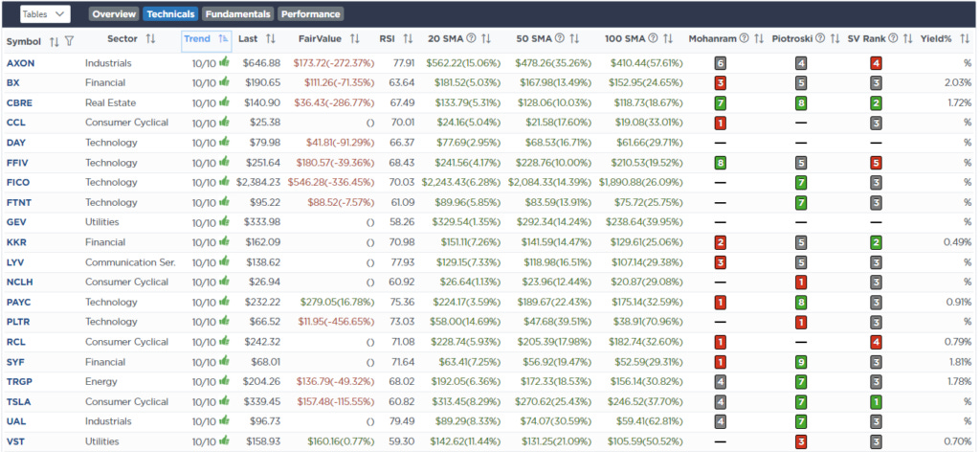
Task: Click TSLA SV Rank badge 1
Action: tap(877, 401)
